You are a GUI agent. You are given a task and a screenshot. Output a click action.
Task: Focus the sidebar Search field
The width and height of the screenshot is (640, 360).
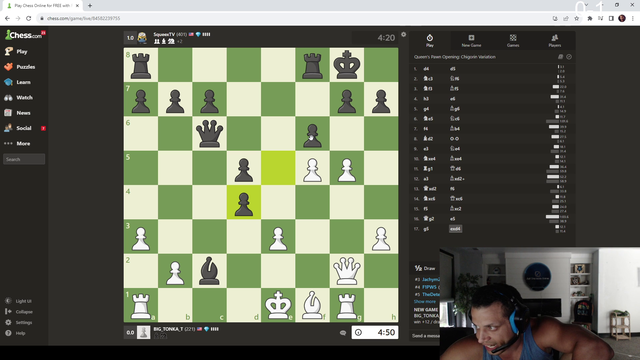coord(24,159)
